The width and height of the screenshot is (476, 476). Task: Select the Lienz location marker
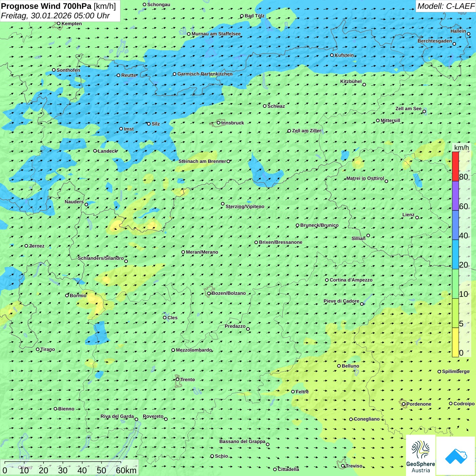tap(417, 218)
